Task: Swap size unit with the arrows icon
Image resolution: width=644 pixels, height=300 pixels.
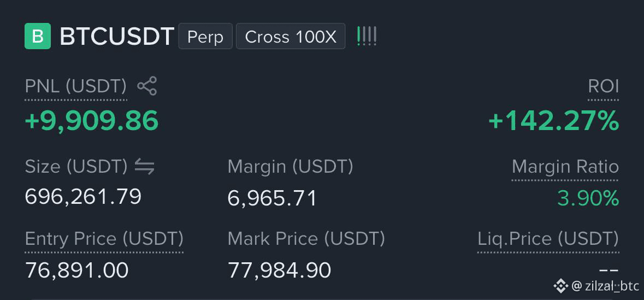Action: [145, 167]
